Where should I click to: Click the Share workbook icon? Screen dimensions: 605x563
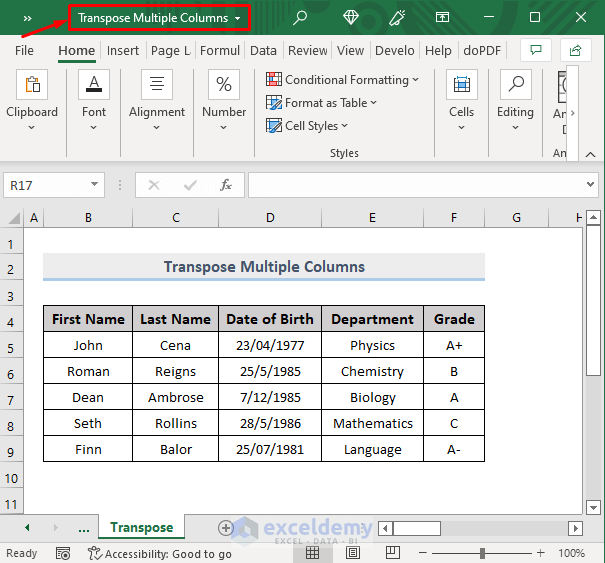pos(575,50)
